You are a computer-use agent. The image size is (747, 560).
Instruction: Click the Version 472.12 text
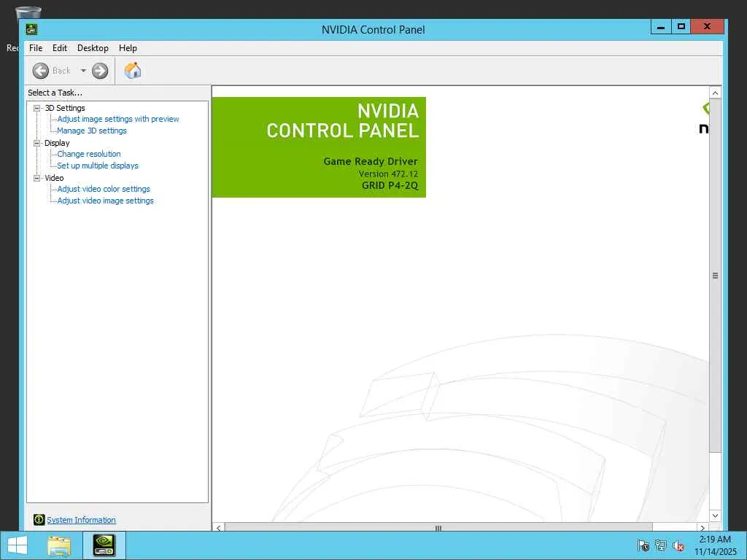point(388,174)
